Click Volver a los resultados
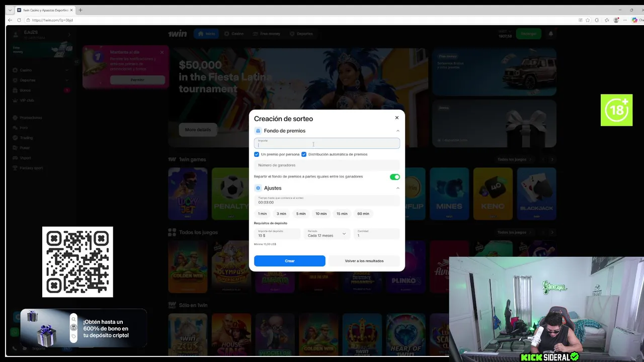The width and height of the screenshot is (644, 362). (x=364, y=261)
